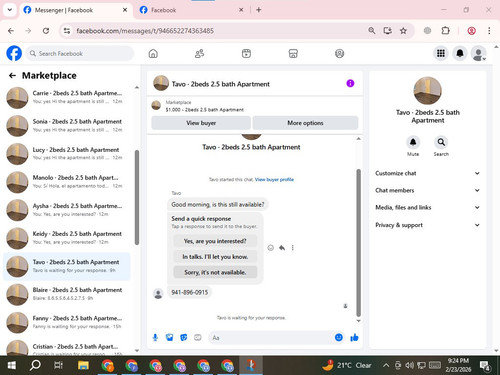This screenshot has width=500, height=375.
Task: Search inside the Tavo conversation
Action: [x=441, y=142]
